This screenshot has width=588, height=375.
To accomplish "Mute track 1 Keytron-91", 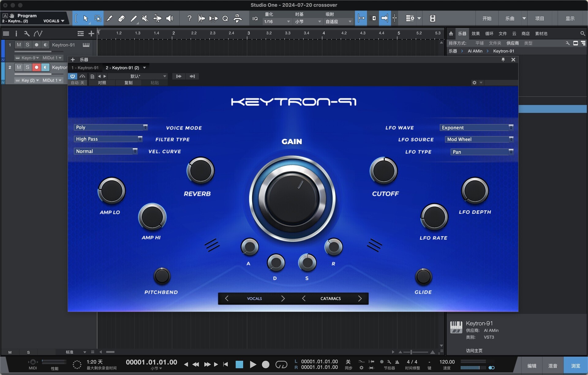I will click(19, 45).
